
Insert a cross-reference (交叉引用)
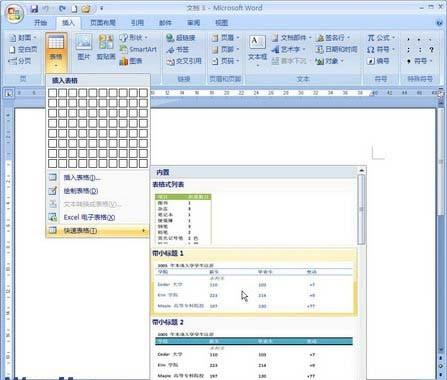184,61
